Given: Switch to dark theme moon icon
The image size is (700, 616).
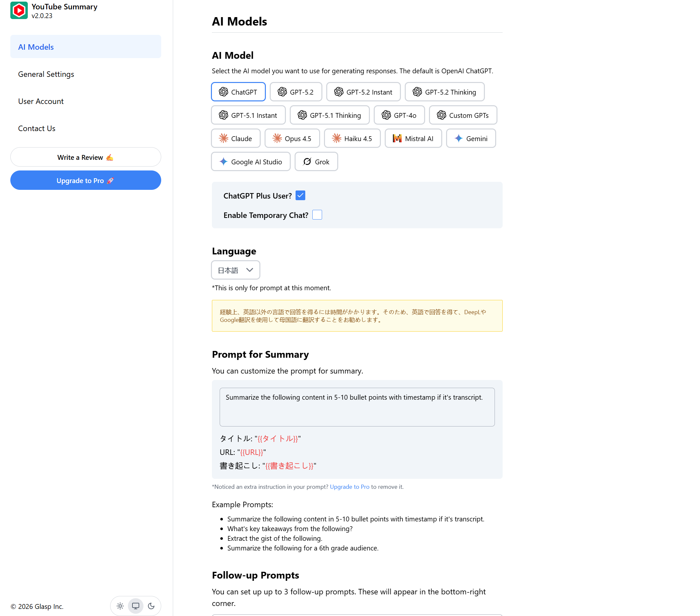Looking at the screenshot, I should tap(151, 606).
